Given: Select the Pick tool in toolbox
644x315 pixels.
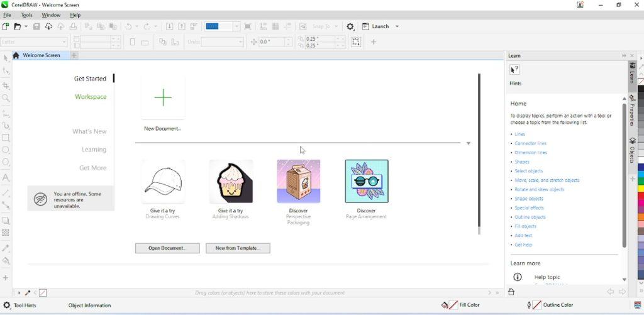Looking at the screenshot, I should (x=6, y=58).
